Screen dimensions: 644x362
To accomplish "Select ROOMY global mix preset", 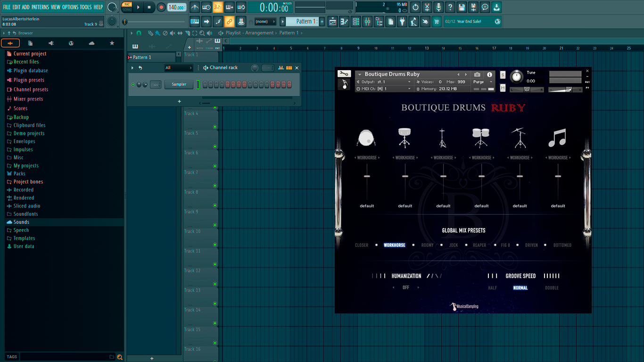I will click(427, 245).
